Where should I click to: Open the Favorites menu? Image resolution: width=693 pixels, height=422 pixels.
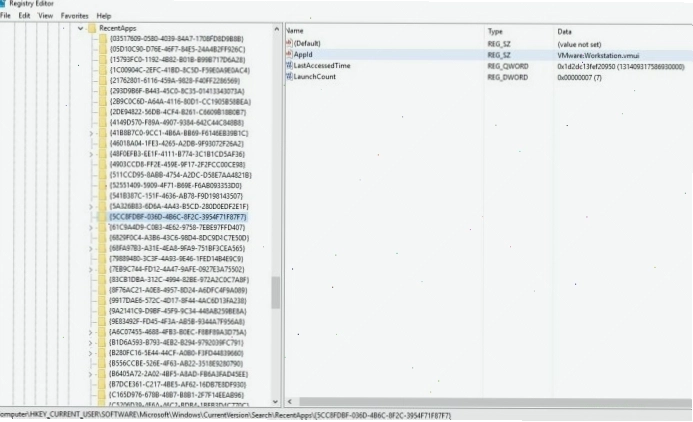pos(75,15)
